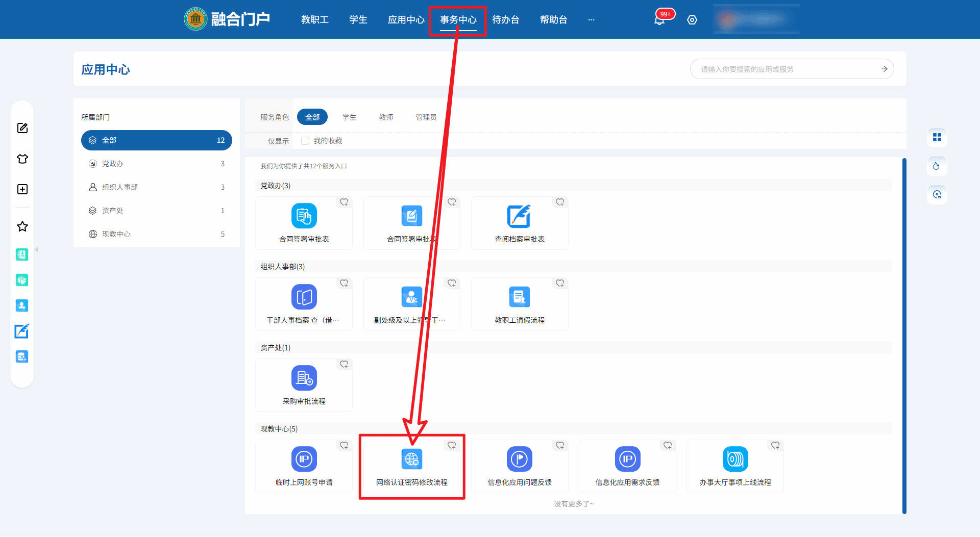The width and height of the screenshot is (980, 537).
Task: Click the star favorites icon in left sidebar
Action: (22, 226)
